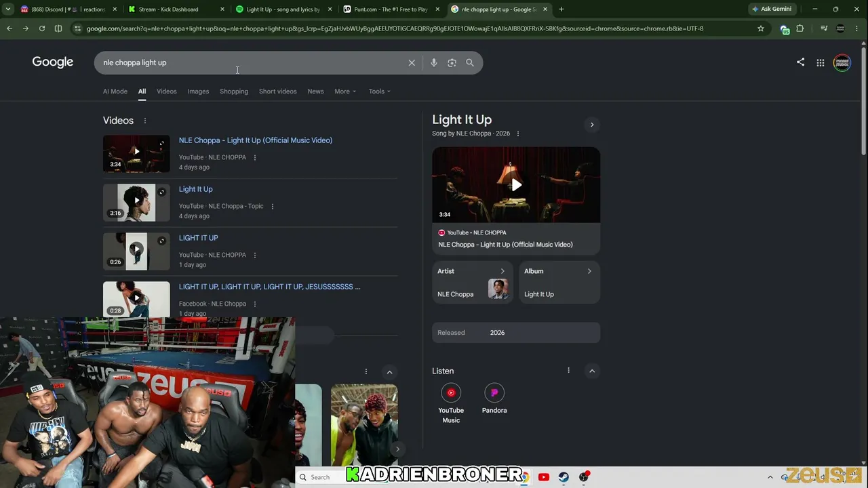
Task: Share results using the share icon
Action: (800, 62)
